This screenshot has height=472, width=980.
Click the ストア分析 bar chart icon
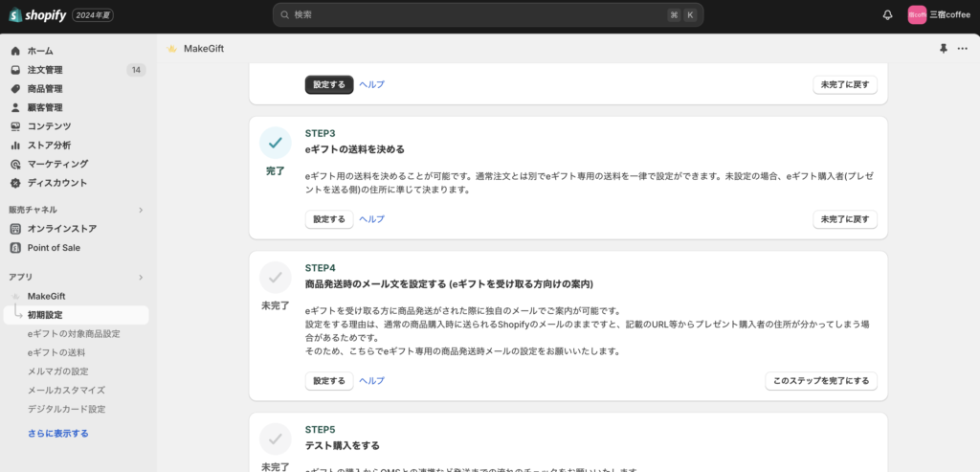click(15, 145)
